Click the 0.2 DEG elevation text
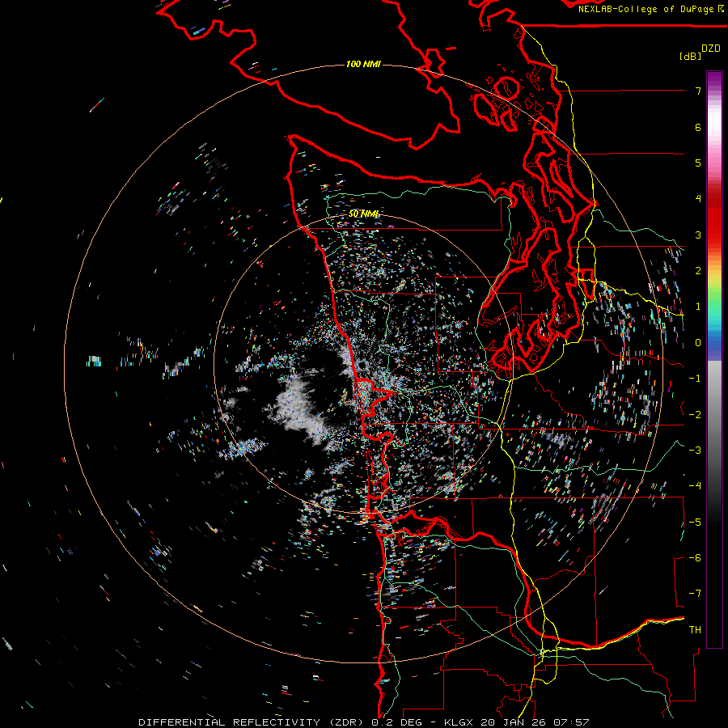Viewport: 728px width, 728px height. tap(396, 722)
